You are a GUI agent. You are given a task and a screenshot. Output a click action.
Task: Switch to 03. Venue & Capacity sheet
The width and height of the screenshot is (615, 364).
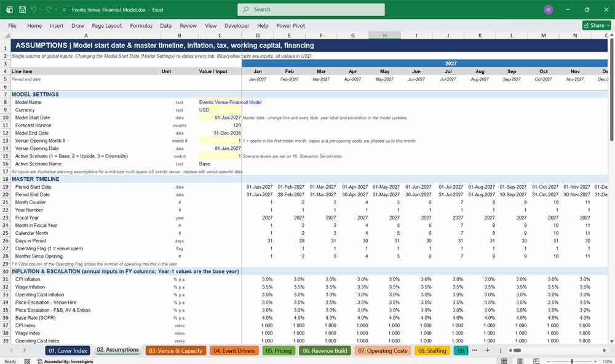pos(176,350)
